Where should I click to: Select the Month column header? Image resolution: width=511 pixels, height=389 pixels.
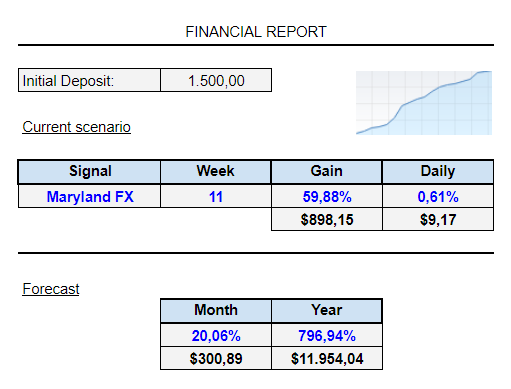(x=216, y=310)
